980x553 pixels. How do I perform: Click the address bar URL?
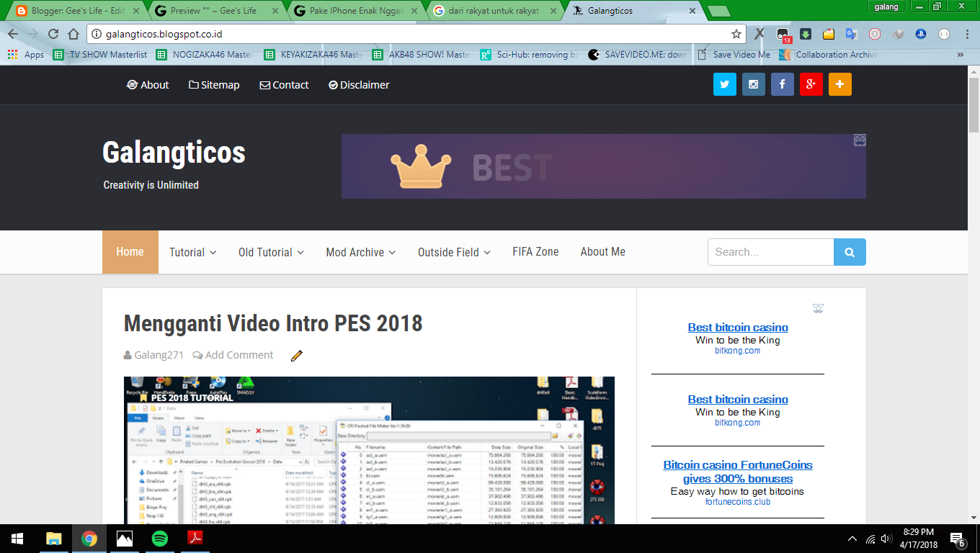click(x=164, y=34)
